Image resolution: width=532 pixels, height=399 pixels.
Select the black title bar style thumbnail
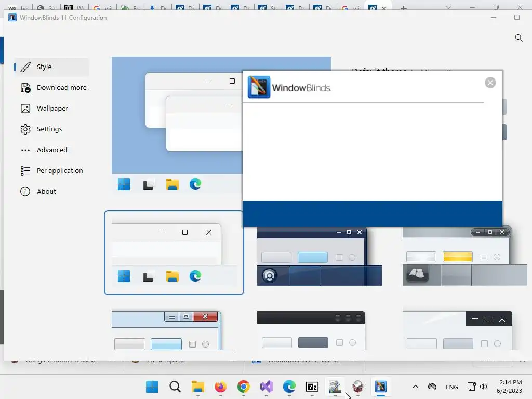click(311, 330)
